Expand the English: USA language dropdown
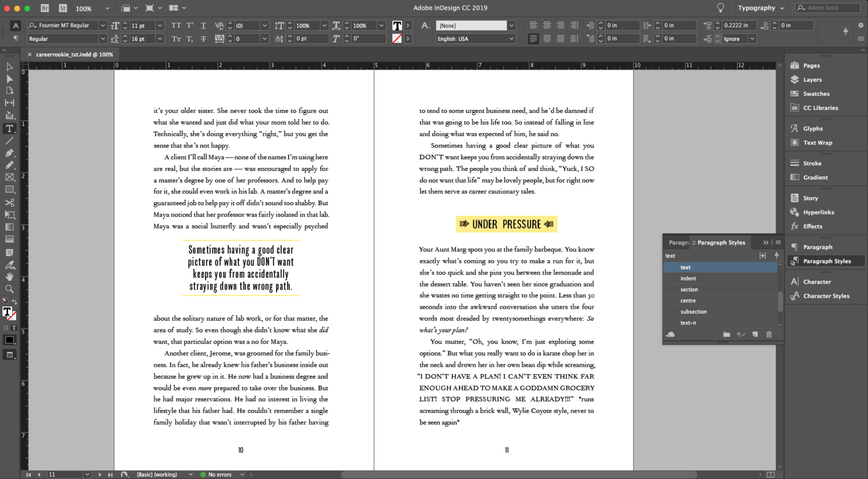Image resolution: width=868 pixels, height=479 pixels. (511, 39)
